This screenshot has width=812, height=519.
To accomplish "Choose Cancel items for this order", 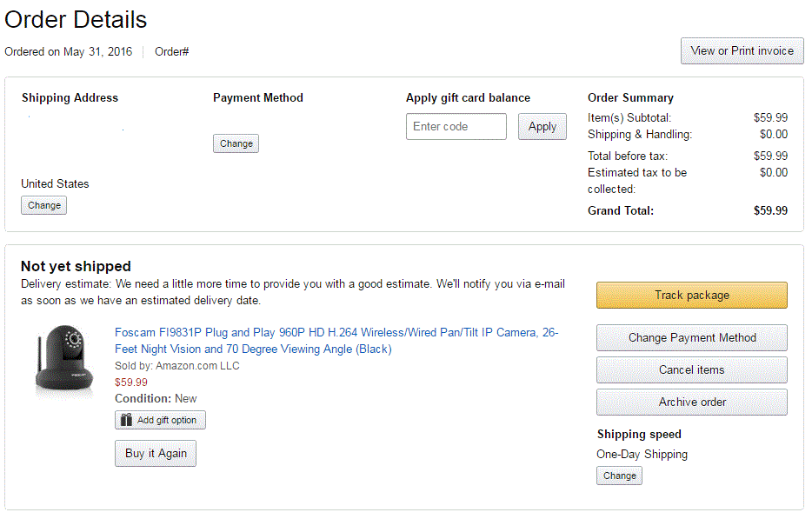I will click(691, 370).
